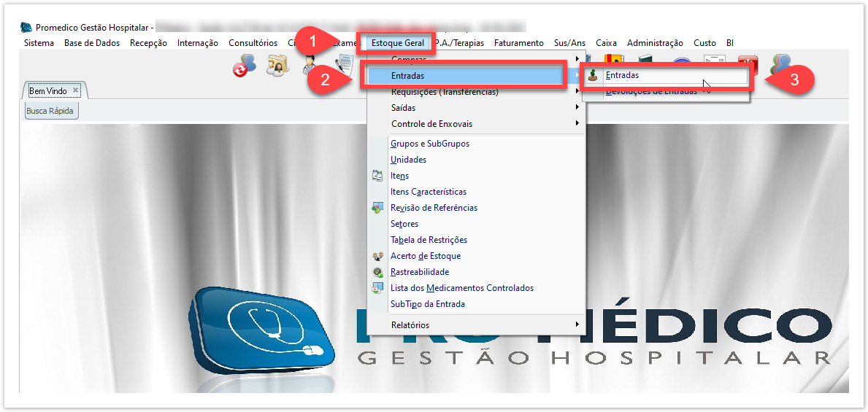
Task: Open the Estoque Geral menu
Action: click(x=397, y=43)
